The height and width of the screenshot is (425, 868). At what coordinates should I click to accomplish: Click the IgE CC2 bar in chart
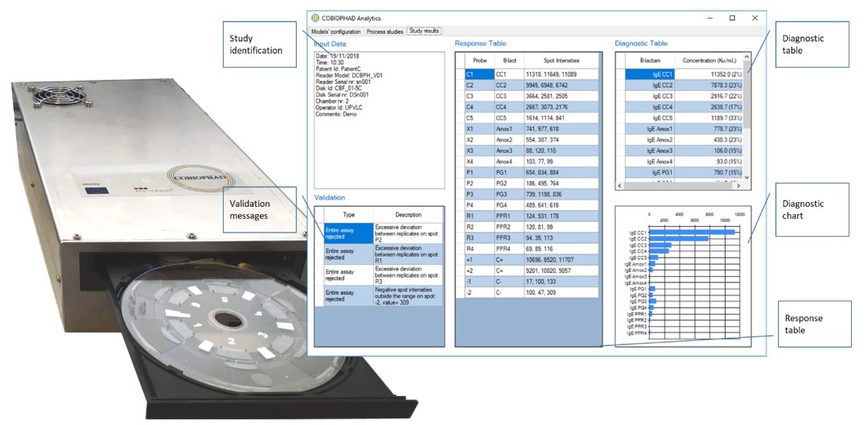tap(678, 238)
